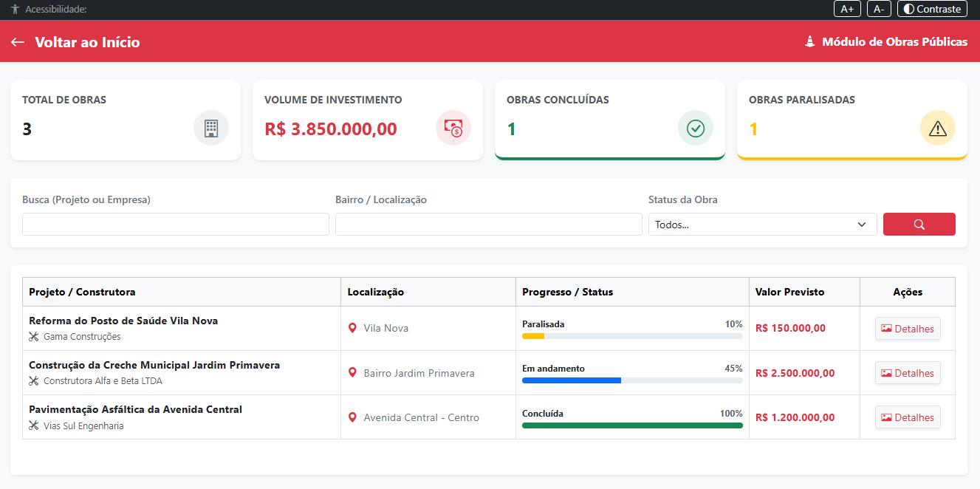The width and height of the screenshot is (980, 489).
Task: Click the Total de Obras card label
Action: 64,100
